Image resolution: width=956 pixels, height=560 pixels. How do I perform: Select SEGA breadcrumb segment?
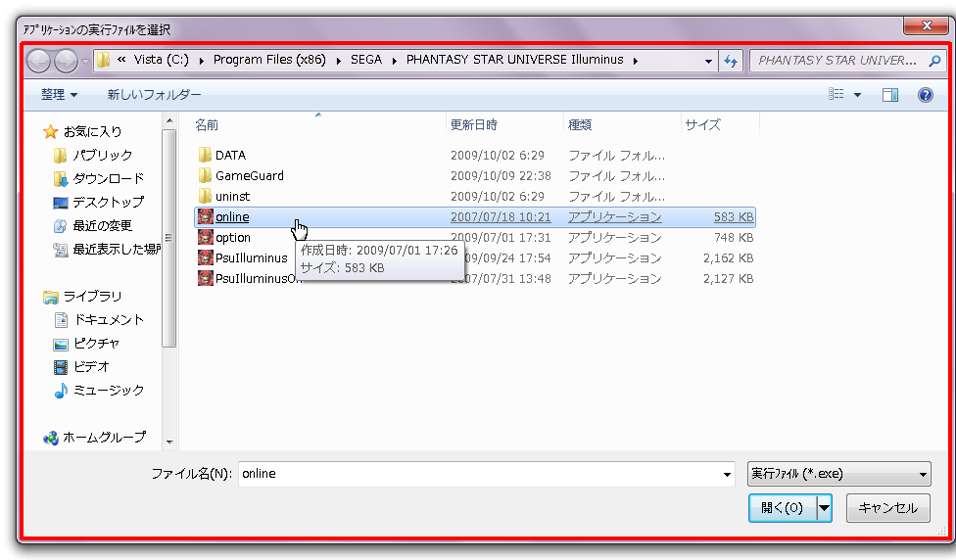click(365, 60)
